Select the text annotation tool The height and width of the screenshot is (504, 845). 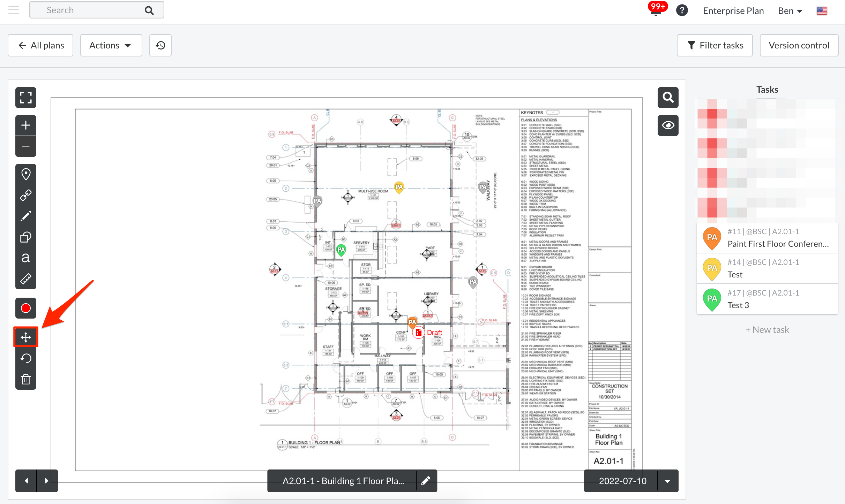click(x=25, y=258)
